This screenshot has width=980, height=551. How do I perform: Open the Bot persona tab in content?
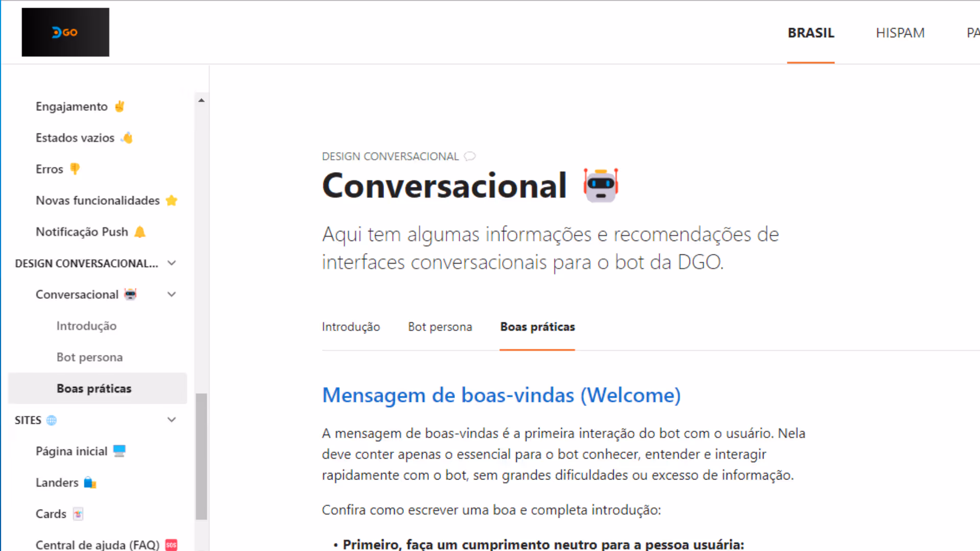pyautogui.click(x=440, y=327)
